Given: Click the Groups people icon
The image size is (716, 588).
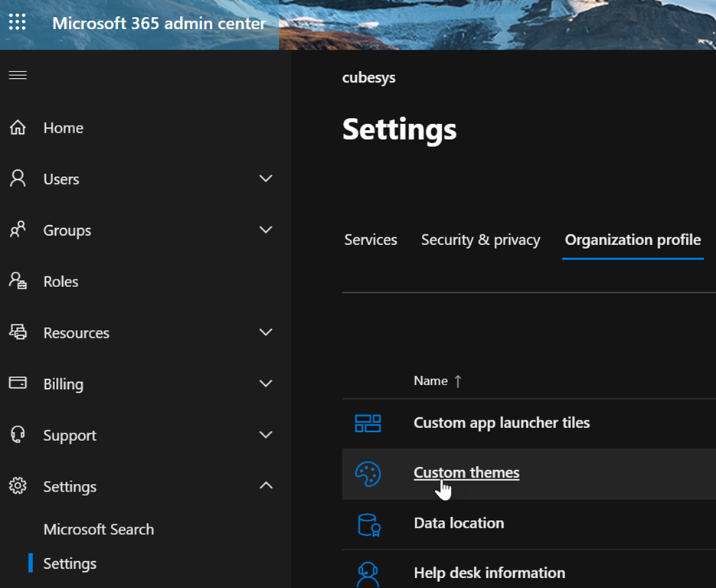Looking at the screenshot, I should click(x=18, y=230).
